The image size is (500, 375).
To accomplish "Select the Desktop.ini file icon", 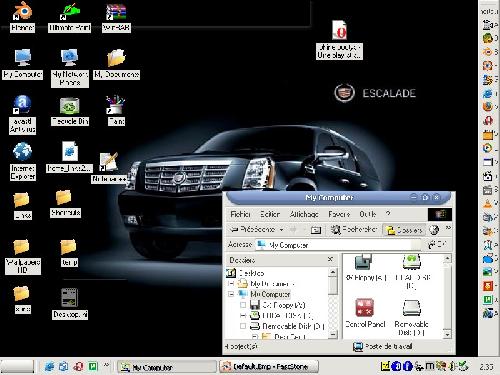I will point(70,303).
